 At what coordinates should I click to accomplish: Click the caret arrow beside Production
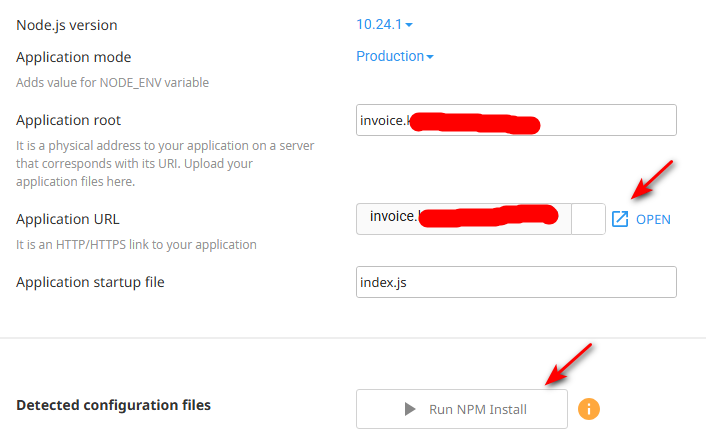[x=430, y=57]
